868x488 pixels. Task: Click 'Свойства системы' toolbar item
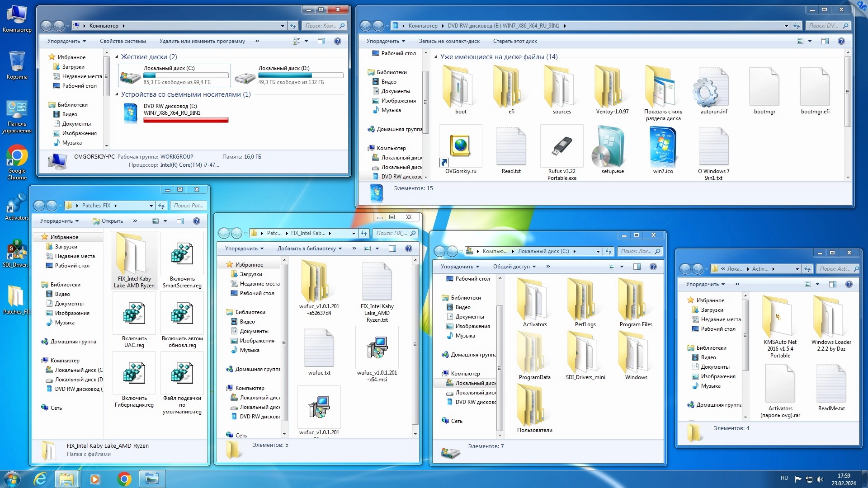123,41
